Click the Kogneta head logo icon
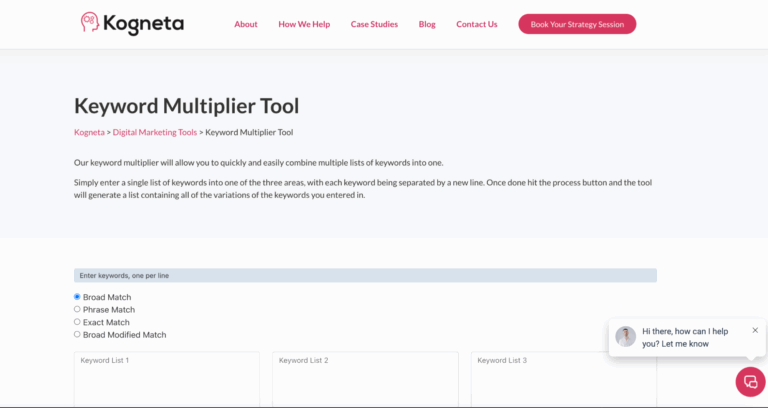This screenshot has height=408, width=768. tap(91, 23)
